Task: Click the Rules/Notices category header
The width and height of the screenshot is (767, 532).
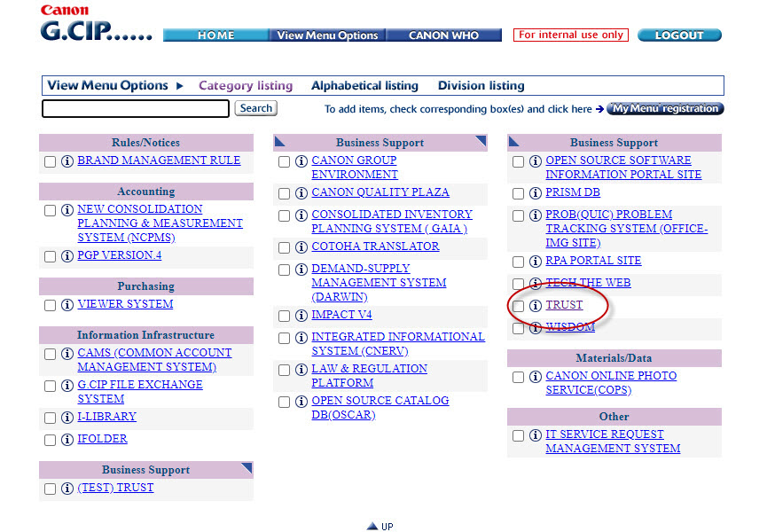Action: click(146, 142)
